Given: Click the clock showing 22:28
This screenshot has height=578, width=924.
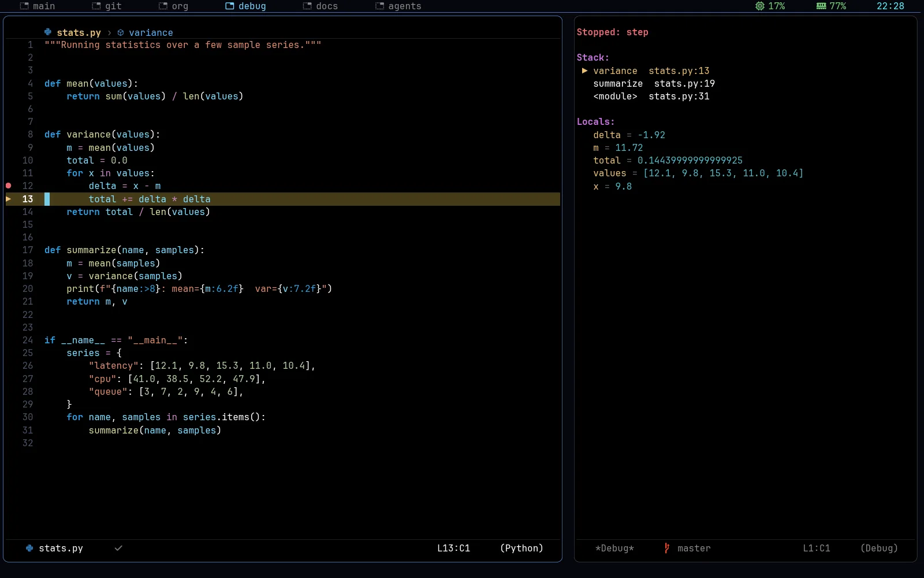Looking at the screenshot, I should [891, 6].
